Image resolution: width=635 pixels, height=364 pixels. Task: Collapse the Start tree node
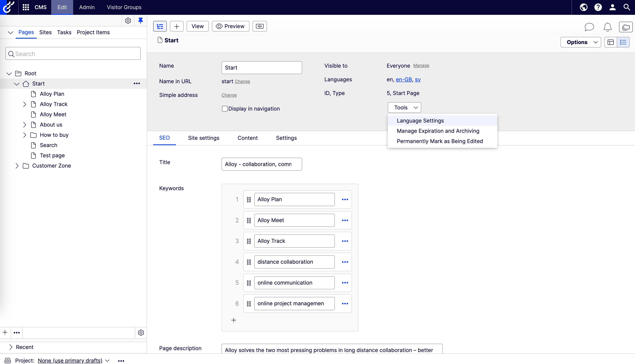tap(17, 84)
